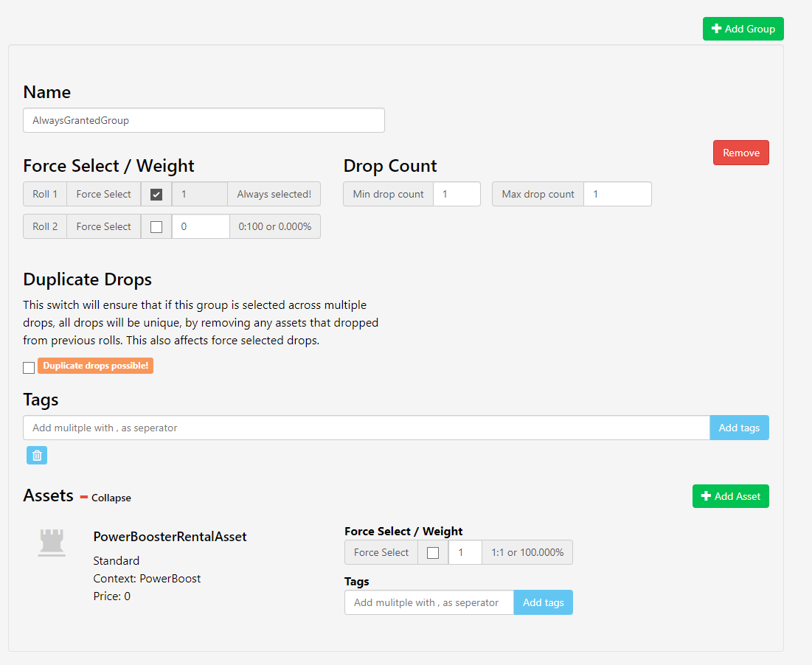Click Add tags button for group tags
Image resolution: width=812 pixels, height=665 pixels.
pos(739,428)
